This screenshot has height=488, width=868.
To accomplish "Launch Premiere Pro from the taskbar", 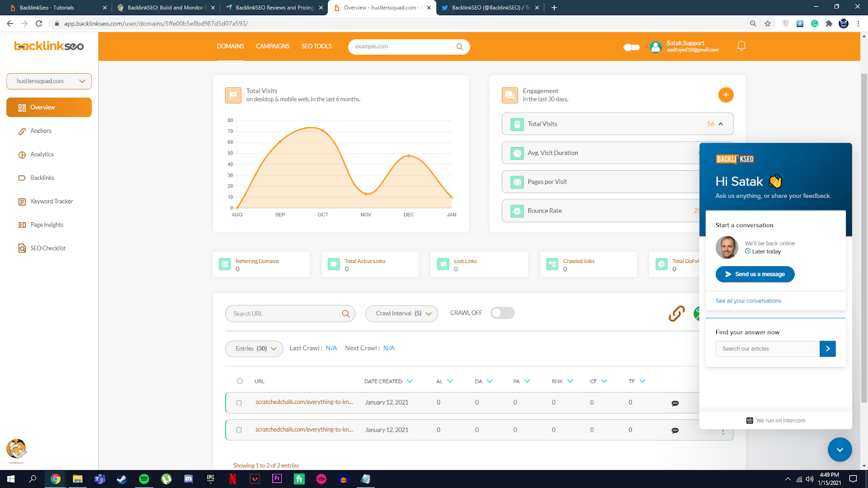I will pyautogui.click(x=277, y=479).
